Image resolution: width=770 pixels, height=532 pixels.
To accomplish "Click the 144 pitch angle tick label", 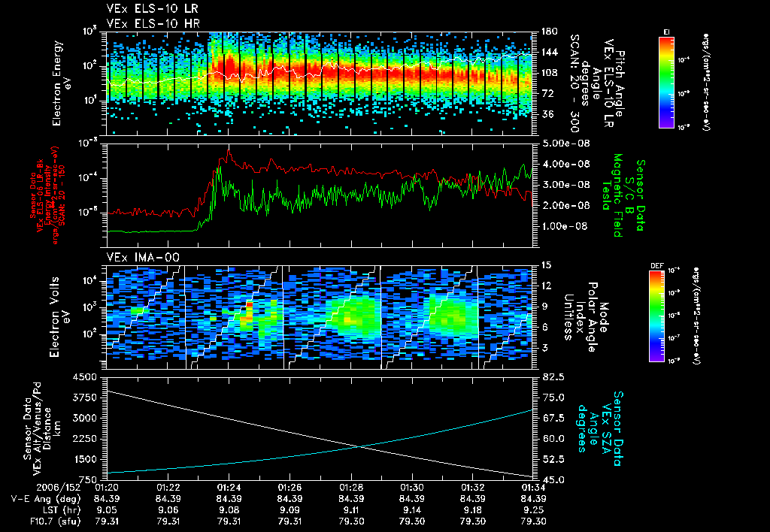I will click(550, 52).
